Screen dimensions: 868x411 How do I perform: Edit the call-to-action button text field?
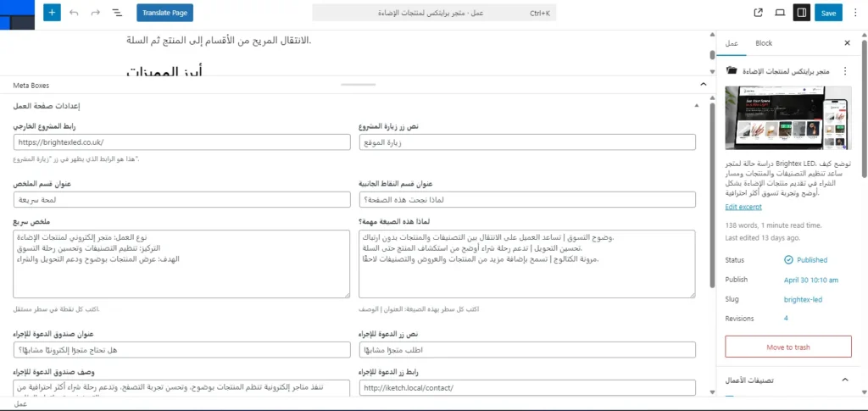(x=527, y=350)
